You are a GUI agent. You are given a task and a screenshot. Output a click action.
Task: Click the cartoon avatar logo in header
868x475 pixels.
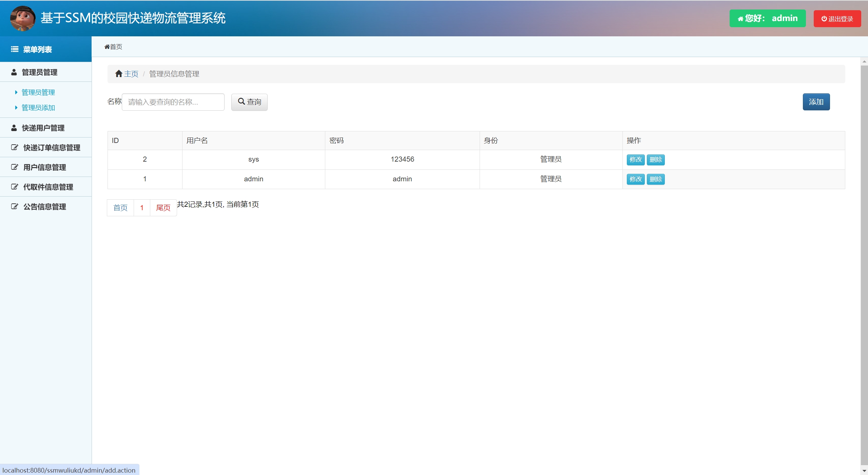click(23, 18)
